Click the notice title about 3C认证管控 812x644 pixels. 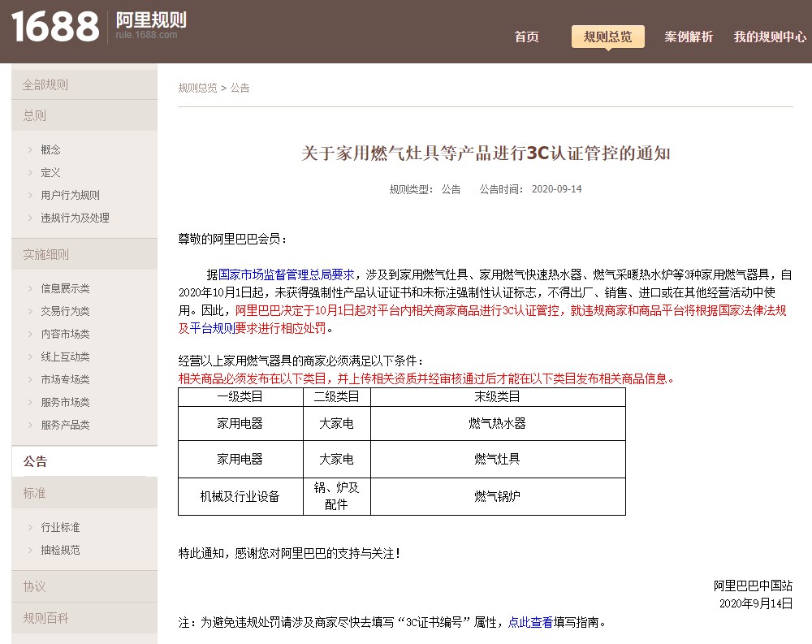[486, 153]
